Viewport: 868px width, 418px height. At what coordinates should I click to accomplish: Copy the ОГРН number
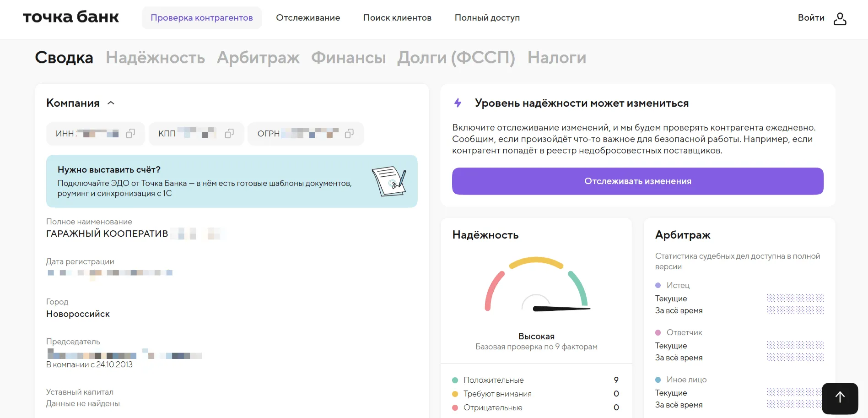click(x=349, y=134)
